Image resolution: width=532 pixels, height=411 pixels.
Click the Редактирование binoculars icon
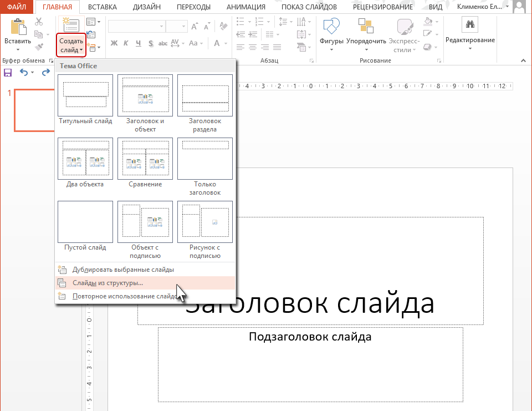[x=470, y=24]
